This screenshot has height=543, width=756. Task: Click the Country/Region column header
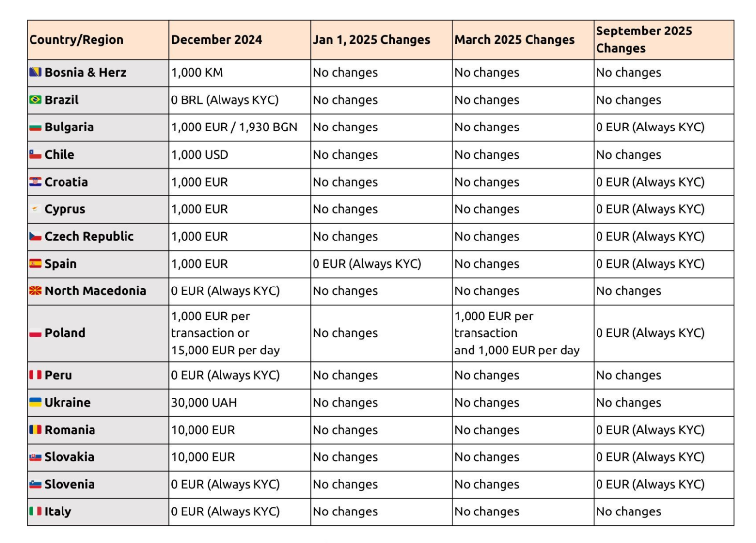(x=76, y=40)
